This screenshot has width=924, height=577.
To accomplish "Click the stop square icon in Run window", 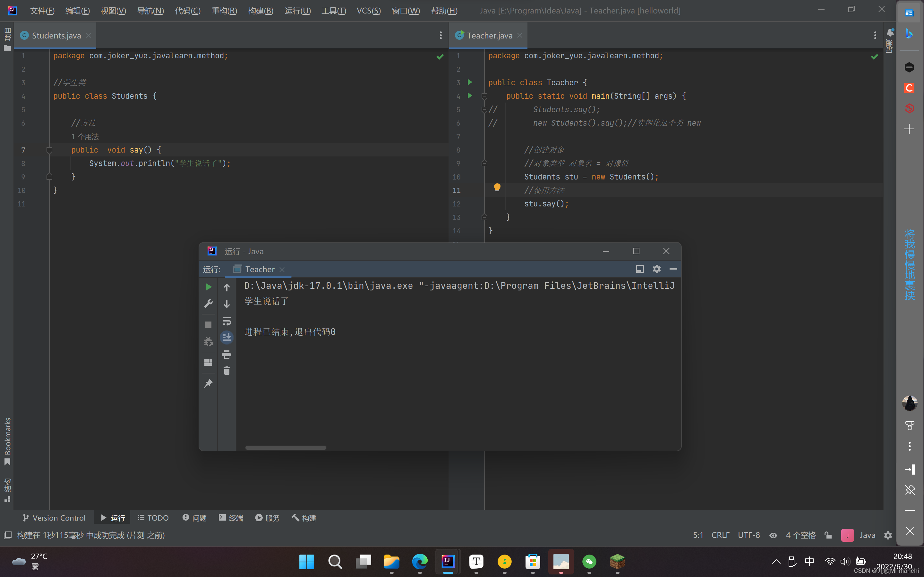I will point(208,325).
